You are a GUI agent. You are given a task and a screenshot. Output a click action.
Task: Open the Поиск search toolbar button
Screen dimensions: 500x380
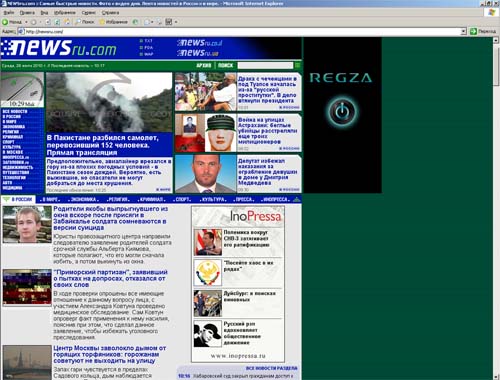[x=85, y=22]
